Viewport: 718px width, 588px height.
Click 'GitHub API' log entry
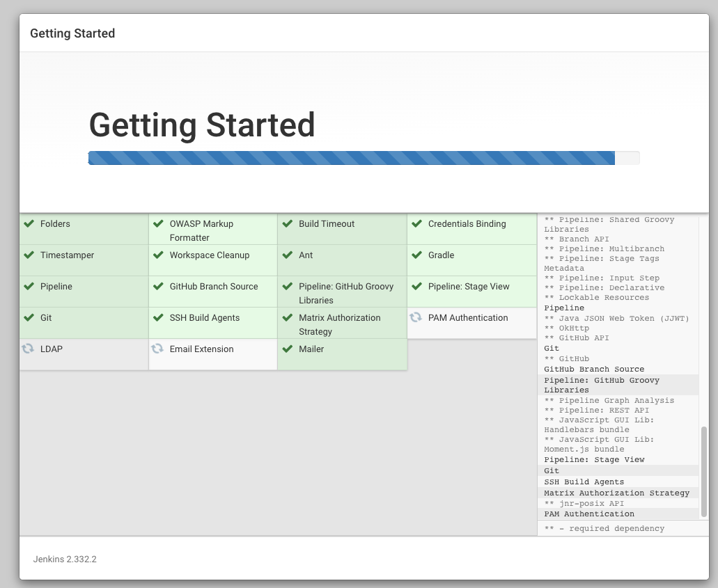(x=577, y=337)
